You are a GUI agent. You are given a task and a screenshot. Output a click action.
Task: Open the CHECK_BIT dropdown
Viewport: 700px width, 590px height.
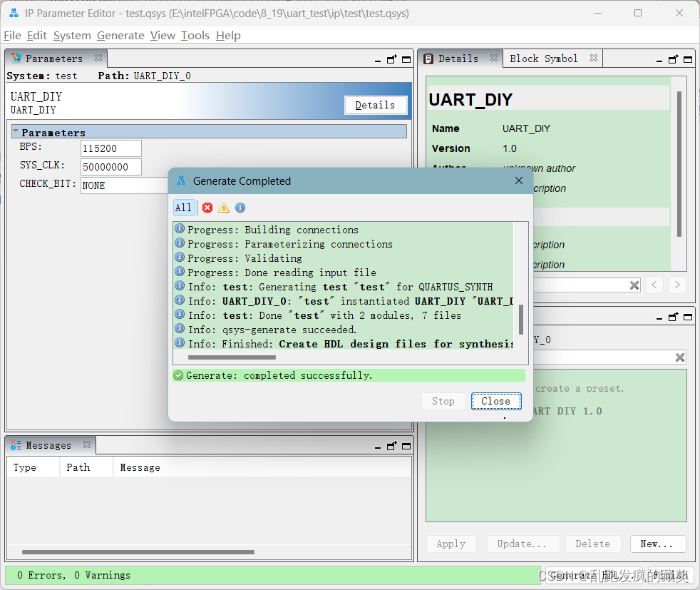point(125,185)
